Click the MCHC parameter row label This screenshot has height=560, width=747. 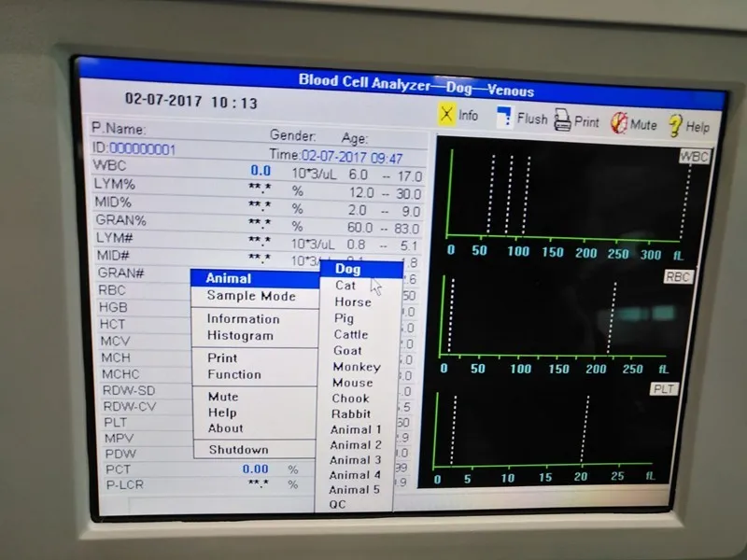[x=120, y=374]
